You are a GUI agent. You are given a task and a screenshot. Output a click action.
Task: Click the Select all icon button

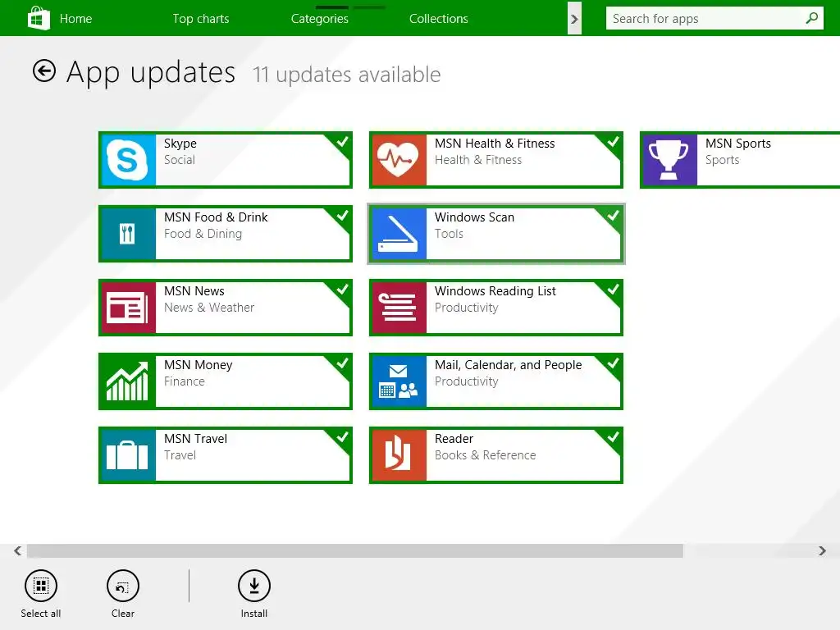point(41,586)
